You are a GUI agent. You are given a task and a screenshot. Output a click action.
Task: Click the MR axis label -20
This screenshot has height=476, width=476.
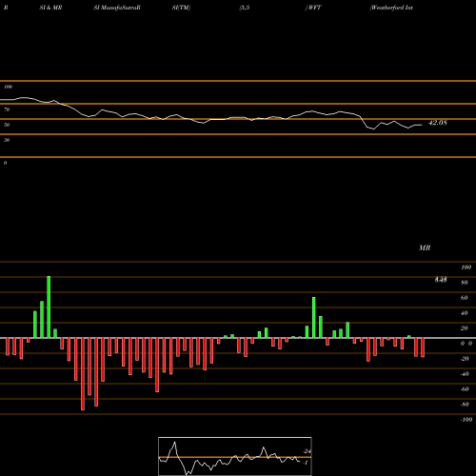click(x=465, y=359)
